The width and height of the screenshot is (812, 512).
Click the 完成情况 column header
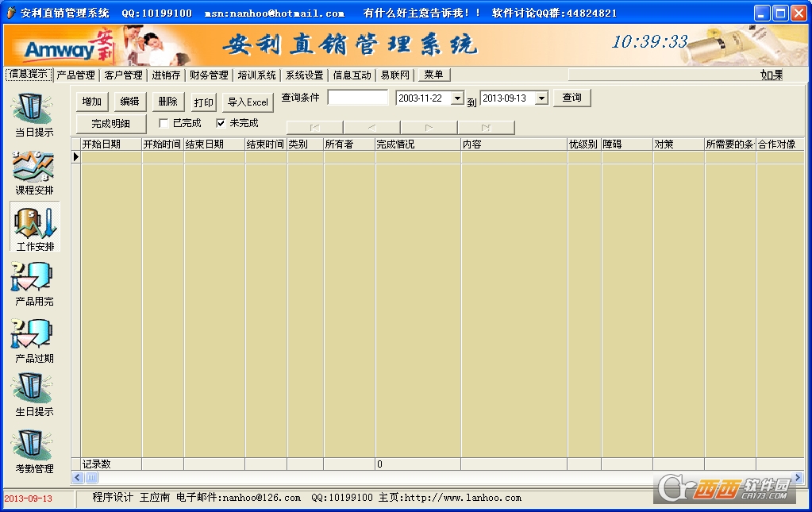click(418, 144)
